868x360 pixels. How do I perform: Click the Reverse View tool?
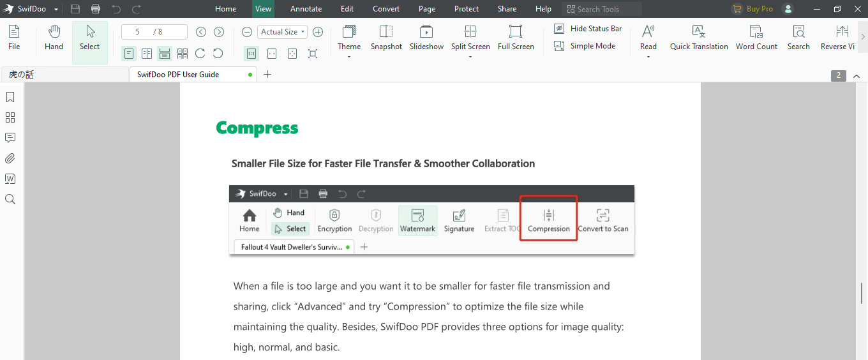[x=838, y=38]
